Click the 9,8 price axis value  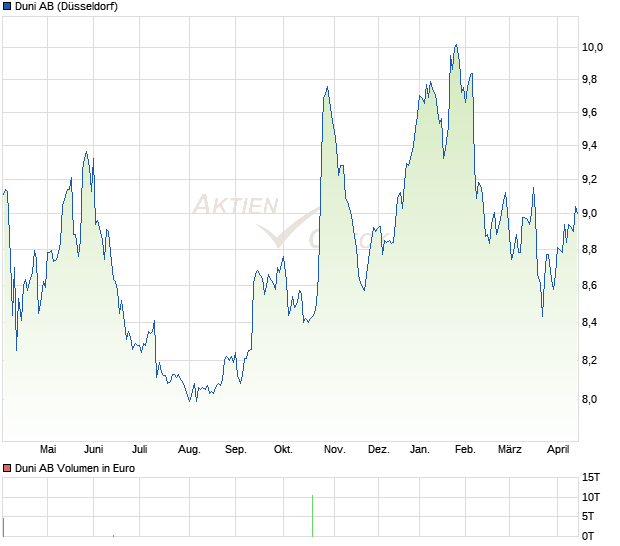point(590,80)
